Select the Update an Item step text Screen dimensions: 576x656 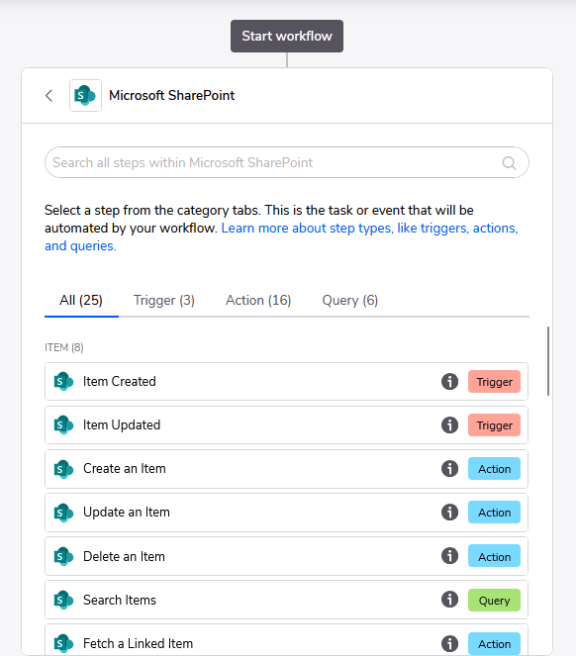126,512
